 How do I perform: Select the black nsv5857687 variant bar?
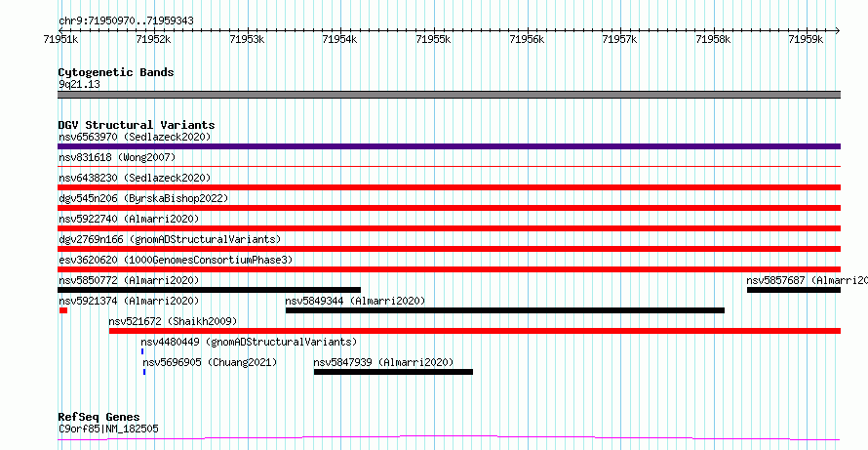point(794,290)
